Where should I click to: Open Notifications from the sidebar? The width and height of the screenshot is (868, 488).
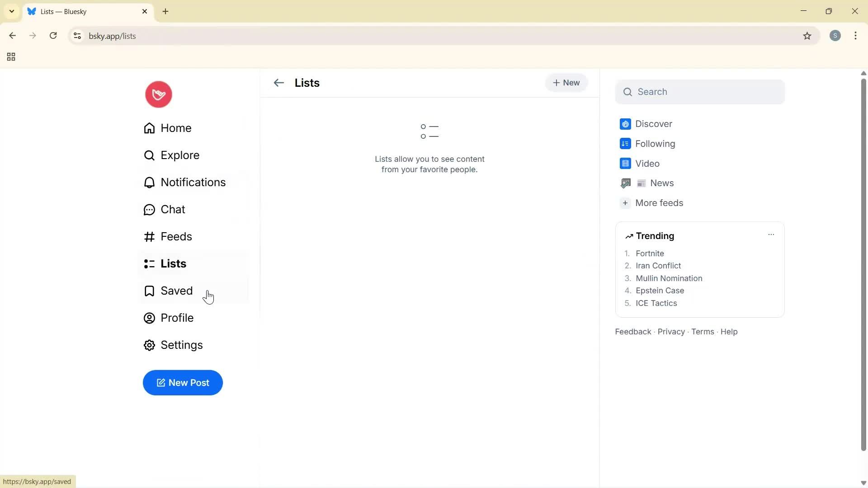click(193, 182)
